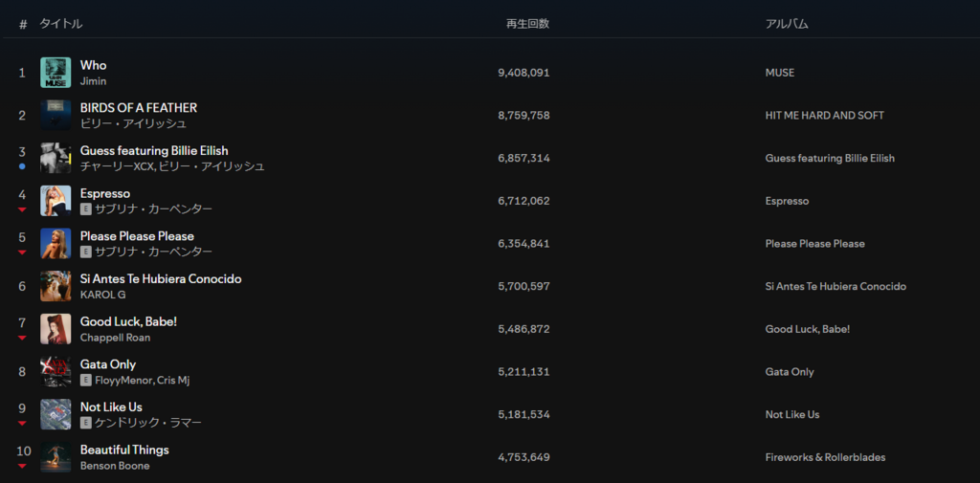The image size is (980, 483).
Task: Open the MUSE album link
Action: point(780,73)
